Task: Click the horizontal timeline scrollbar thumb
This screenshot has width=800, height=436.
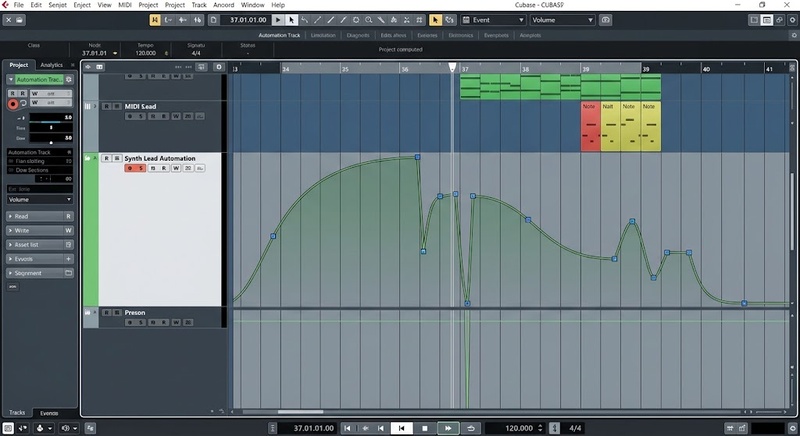Action: point(301,412)
